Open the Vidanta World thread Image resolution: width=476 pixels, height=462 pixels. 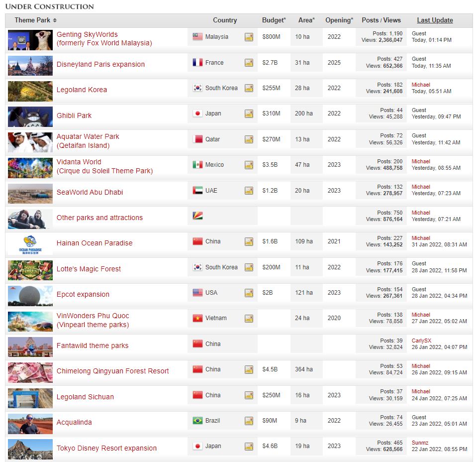click(104, 167)
